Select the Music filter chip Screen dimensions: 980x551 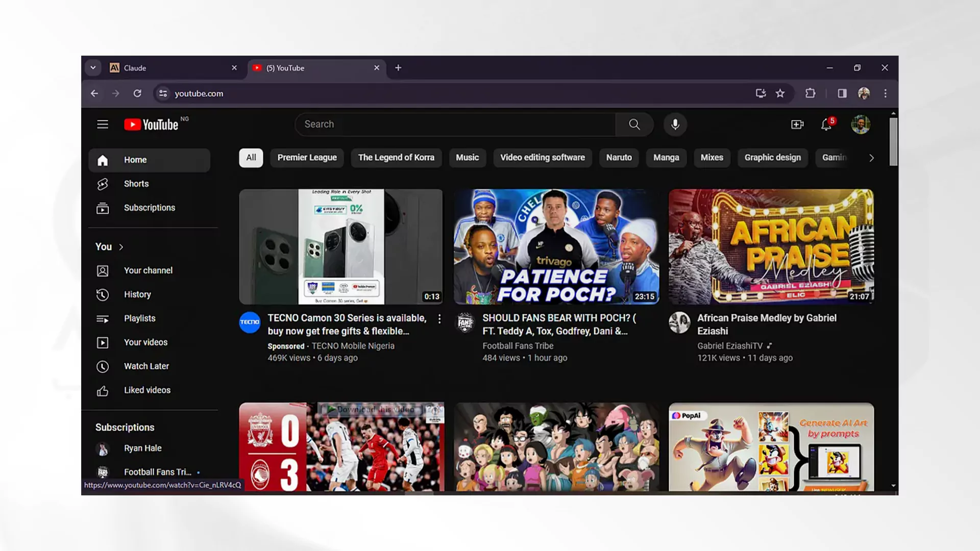click(x=468, y=158)
